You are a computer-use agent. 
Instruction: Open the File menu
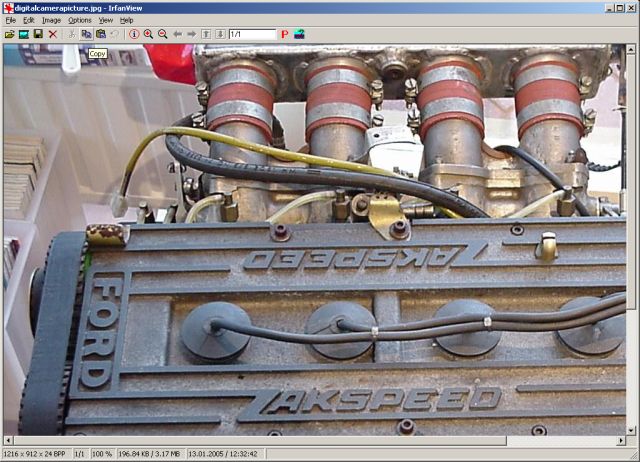tap(11, 20)
